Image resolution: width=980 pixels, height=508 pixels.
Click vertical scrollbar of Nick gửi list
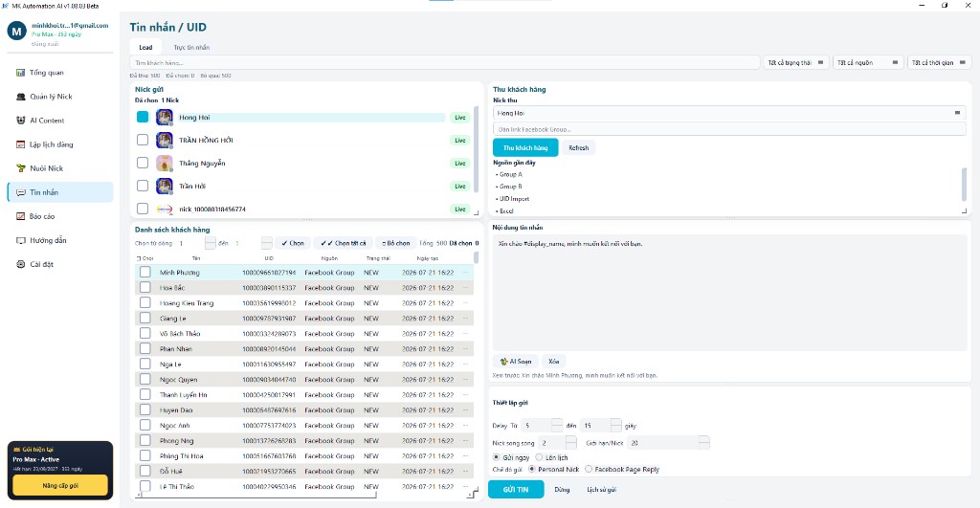477,150
